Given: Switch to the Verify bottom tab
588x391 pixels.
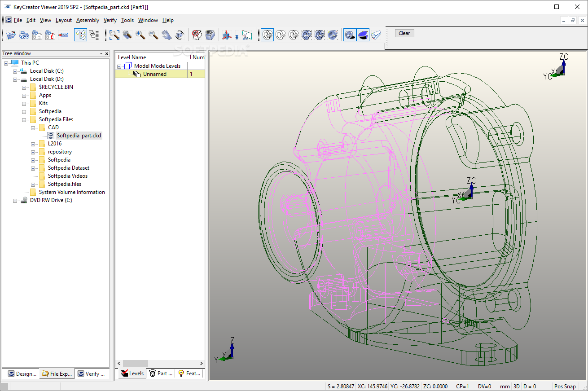Looking at the screenshot, I should [92, 373].
